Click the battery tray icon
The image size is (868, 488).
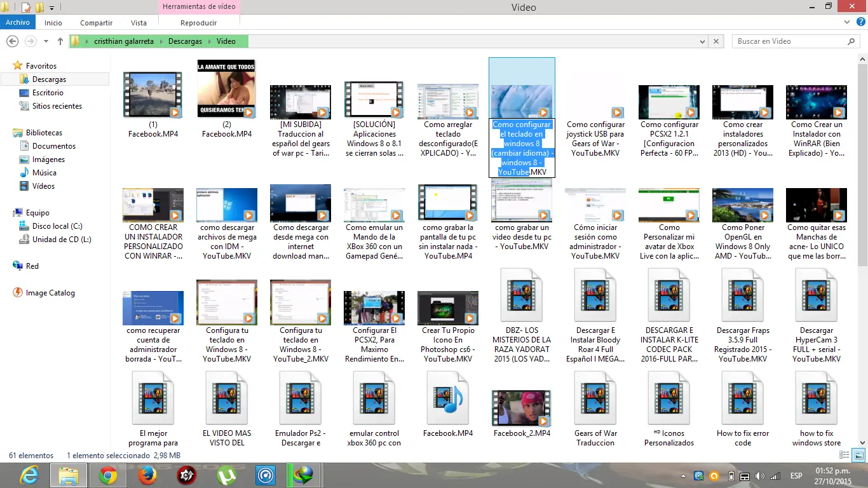point(731,476)
